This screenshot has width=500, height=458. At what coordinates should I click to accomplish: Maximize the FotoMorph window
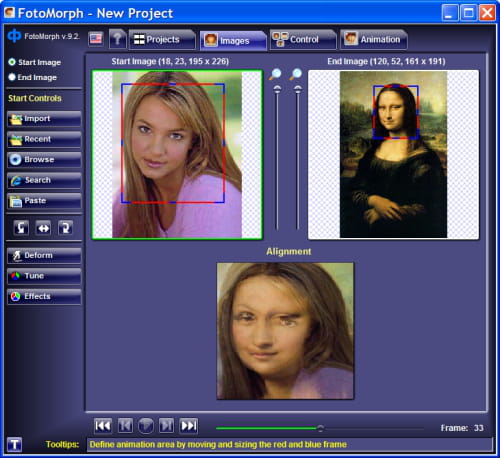pos(468,13)
